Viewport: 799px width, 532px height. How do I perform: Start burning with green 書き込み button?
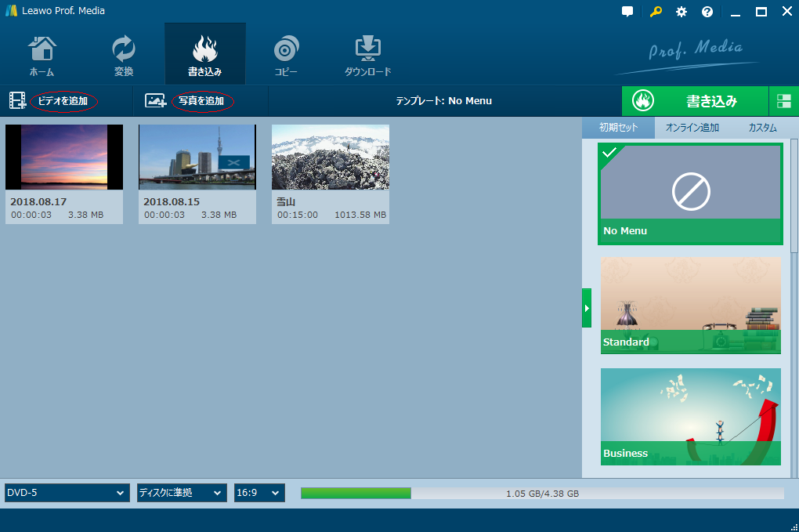coord(695,101)
